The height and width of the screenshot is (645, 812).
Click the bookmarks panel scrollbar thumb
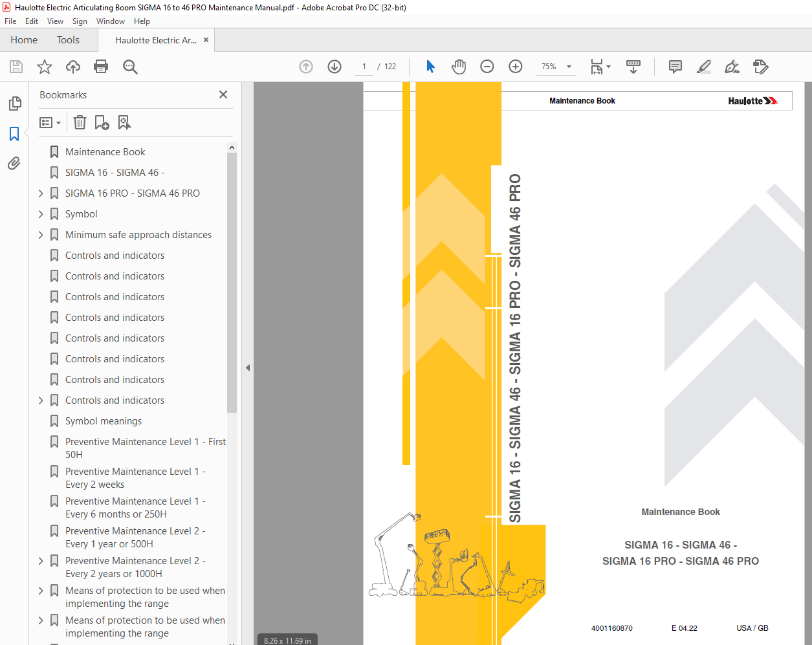point(232,283)
